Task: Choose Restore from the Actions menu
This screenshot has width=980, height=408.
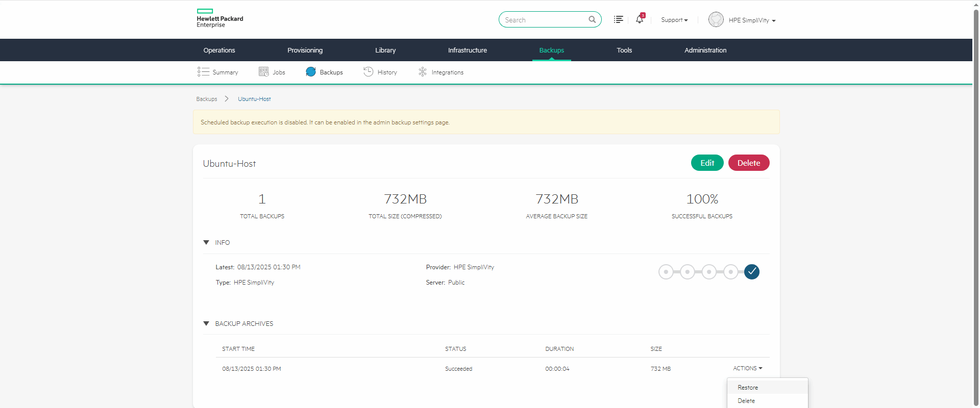Action: tap(748, 388)
